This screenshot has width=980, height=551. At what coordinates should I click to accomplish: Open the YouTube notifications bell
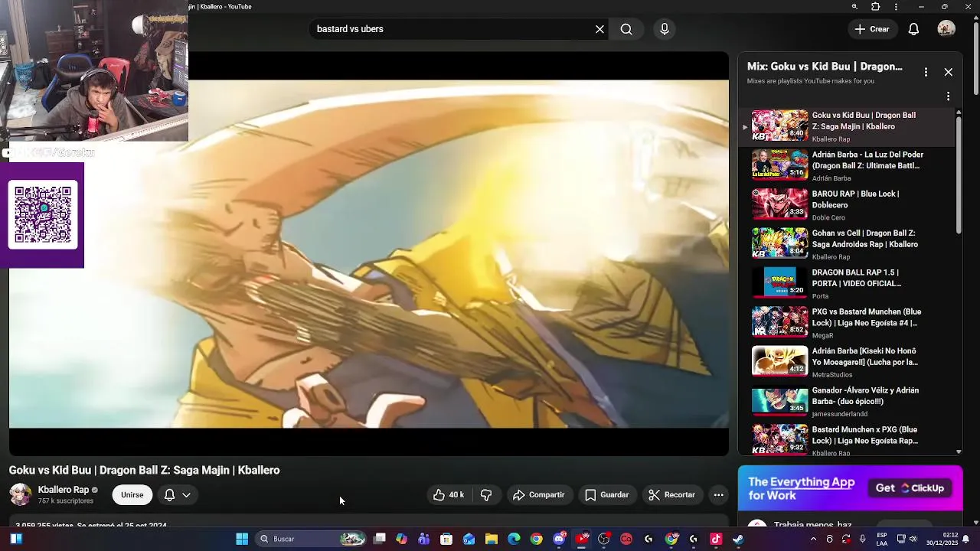[x=913, y=29]
